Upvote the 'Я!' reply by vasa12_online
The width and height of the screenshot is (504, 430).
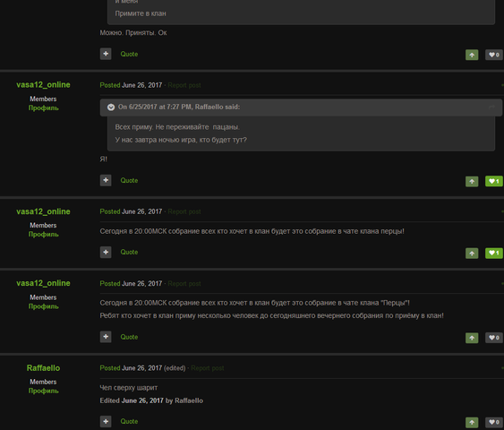coord(472,181)
